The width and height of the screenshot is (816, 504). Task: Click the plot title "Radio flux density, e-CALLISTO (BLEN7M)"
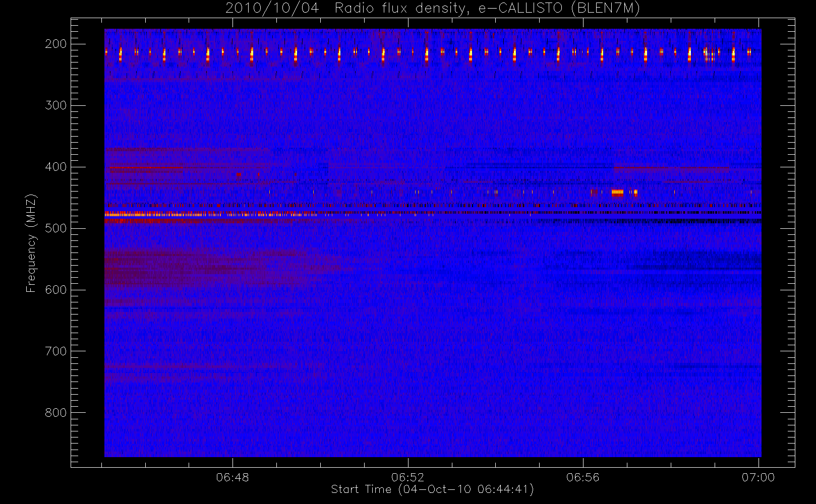coord(487,9)
